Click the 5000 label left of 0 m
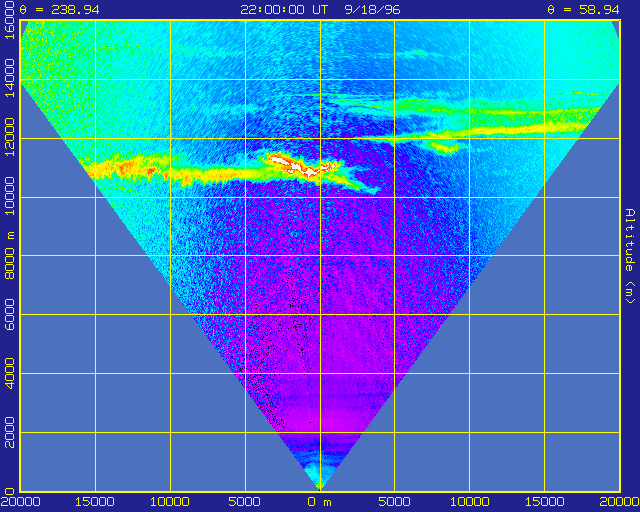 [x=245, y=502]
